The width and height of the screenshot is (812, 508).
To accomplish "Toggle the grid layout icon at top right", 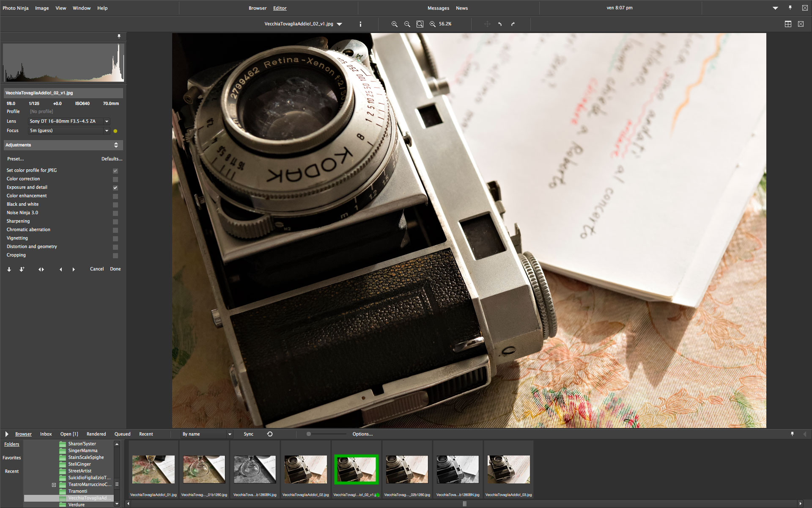I will coord(788,24).
